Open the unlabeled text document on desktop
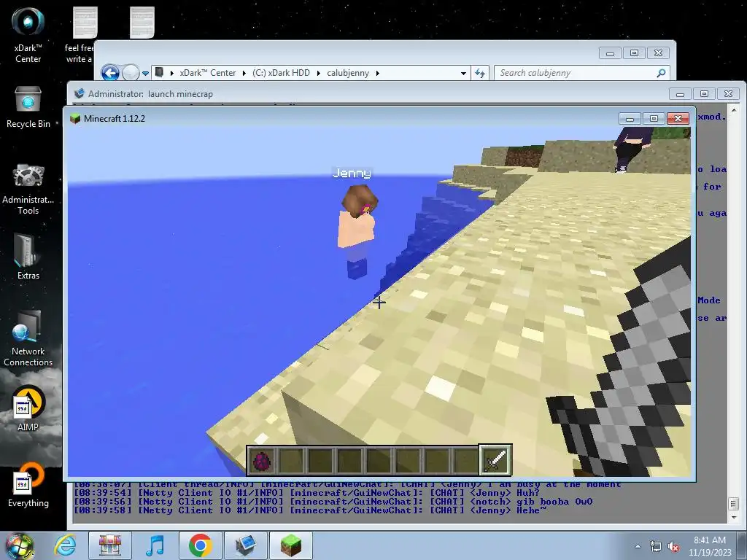747x560 pixels. 142,23
